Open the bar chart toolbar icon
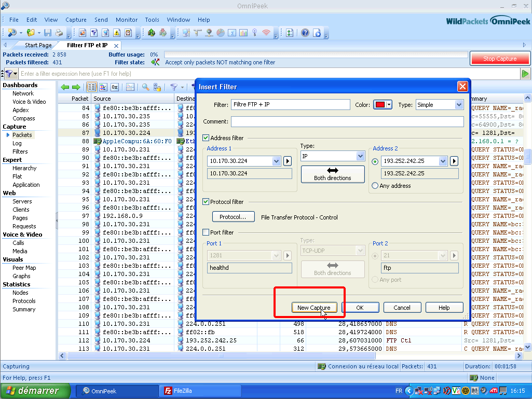The image size is (532, 399). click(243, 33)
